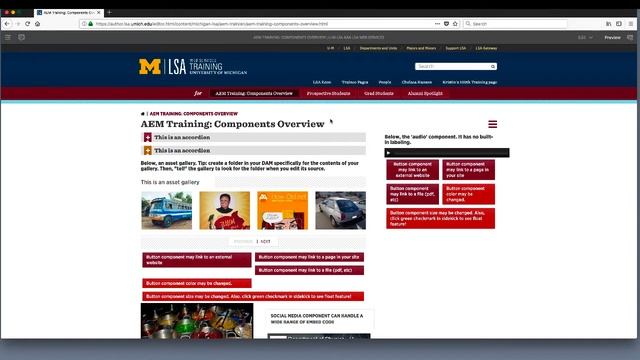Open the Prospective Students tab

tap(328, 93)
